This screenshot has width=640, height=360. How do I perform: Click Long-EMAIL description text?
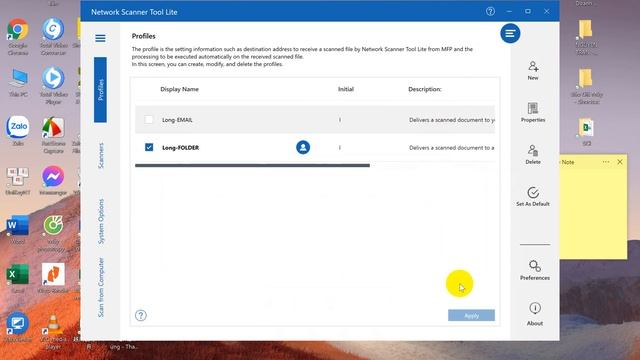(452, 120)
